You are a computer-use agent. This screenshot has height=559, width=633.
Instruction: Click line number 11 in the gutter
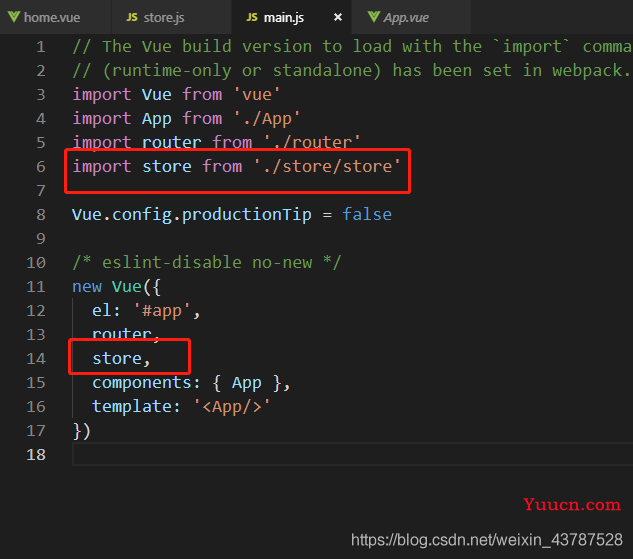(x=36, y=286)
